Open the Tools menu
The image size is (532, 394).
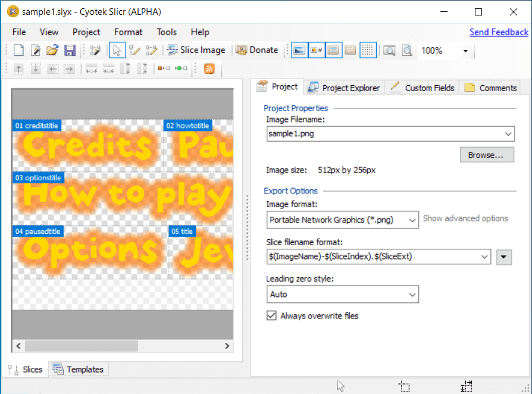(167, 32)
